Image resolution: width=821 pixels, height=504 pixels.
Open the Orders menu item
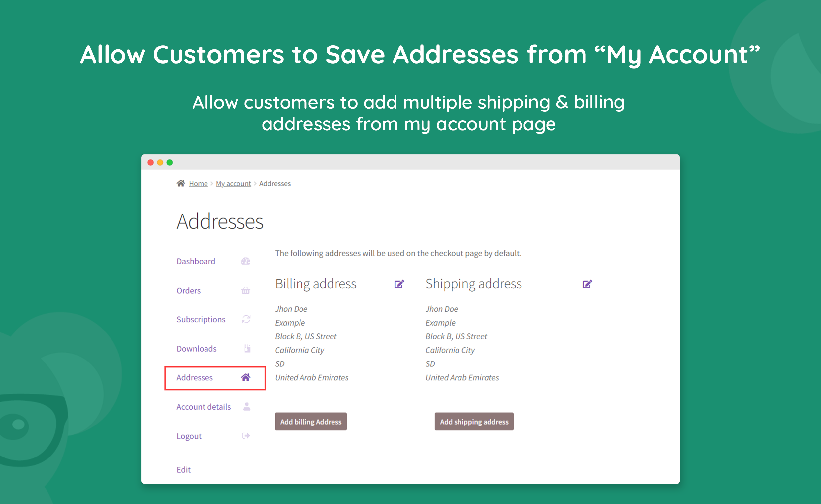(x=189, y=291)
